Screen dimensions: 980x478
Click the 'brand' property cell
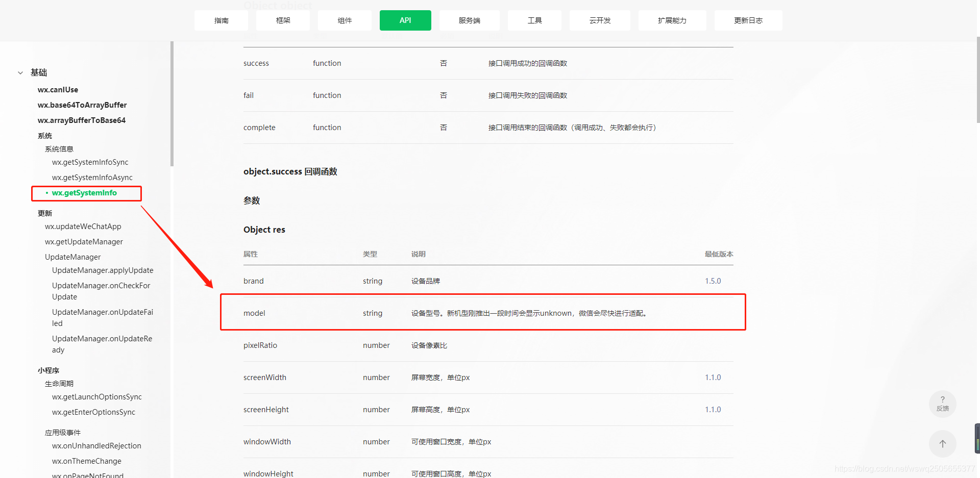coord(254,281)
